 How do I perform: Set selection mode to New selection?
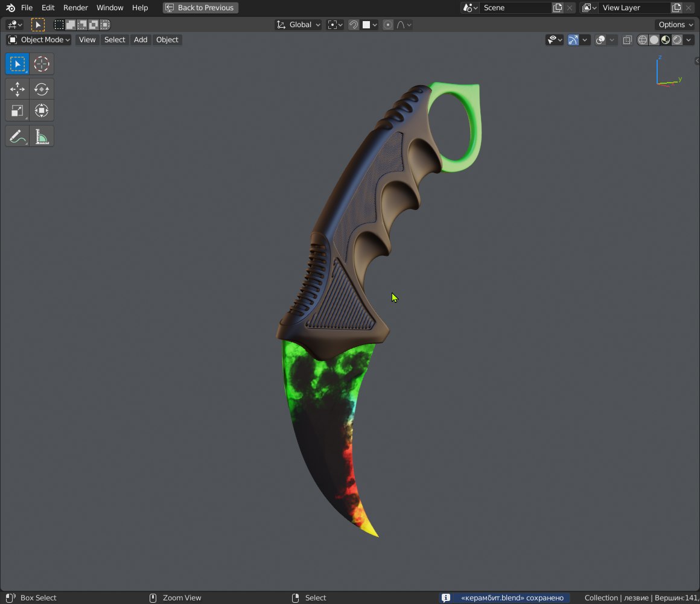(x=59, y=25)
